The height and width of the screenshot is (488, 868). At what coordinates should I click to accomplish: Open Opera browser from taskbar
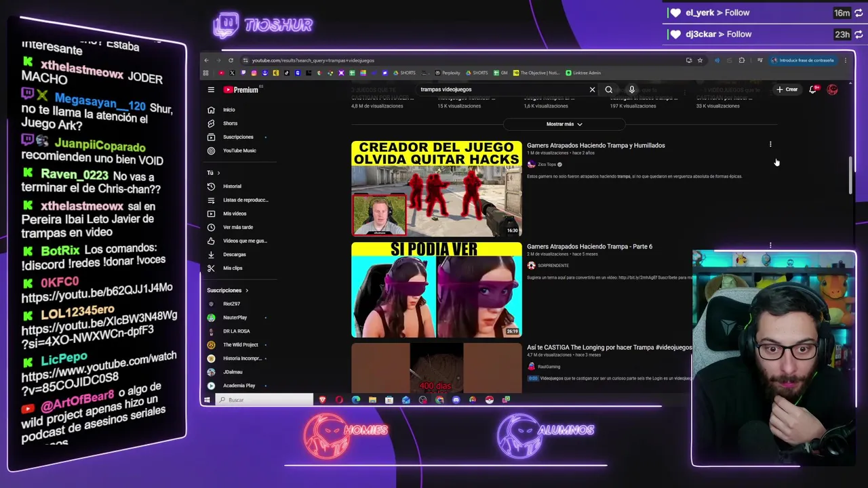[339, 400]
